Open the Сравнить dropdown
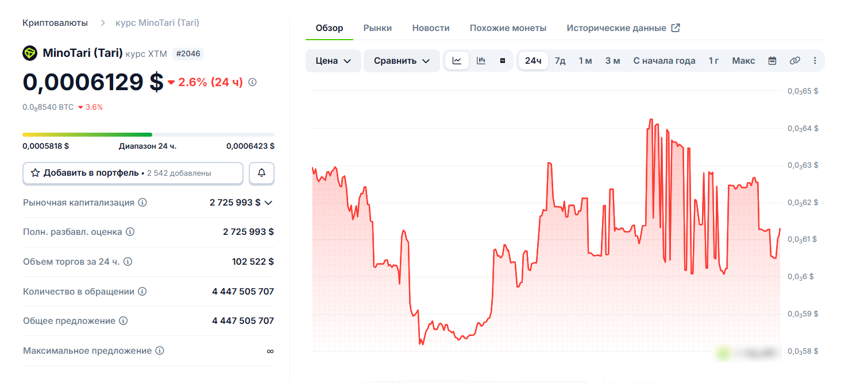The image size is (868, 383). pos(402,60)
